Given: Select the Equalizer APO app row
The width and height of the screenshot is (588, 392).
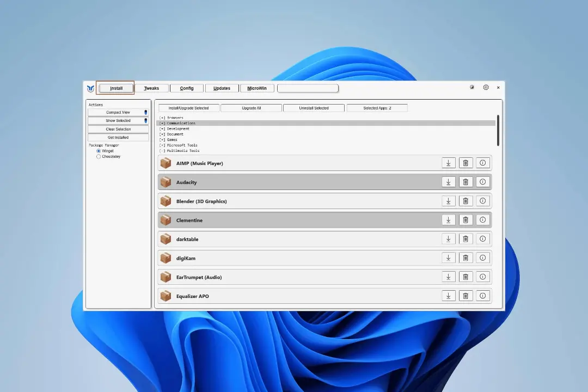Looking at the screenshot, I should pos(324,296).
